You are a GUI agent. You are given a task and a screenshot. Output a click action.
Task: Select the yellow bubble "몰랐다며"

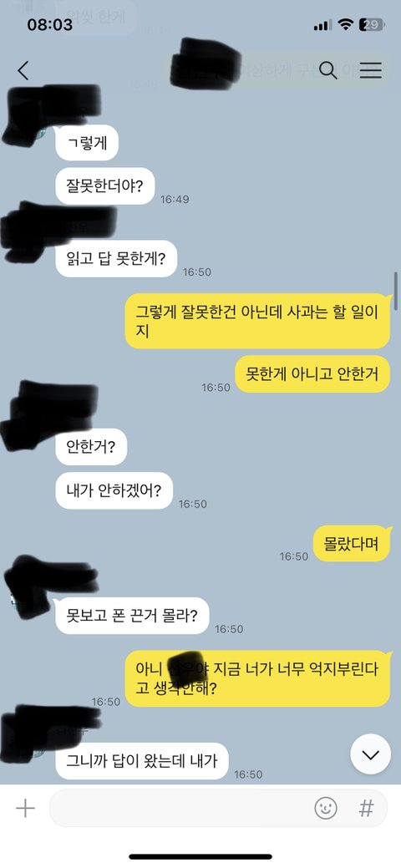[353, 544]
